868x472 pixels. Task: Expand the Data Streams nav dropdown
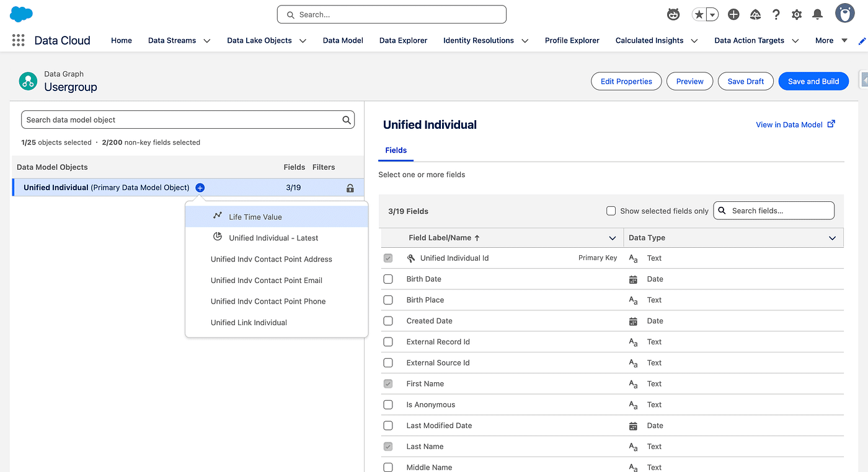[x=207, y=41]
